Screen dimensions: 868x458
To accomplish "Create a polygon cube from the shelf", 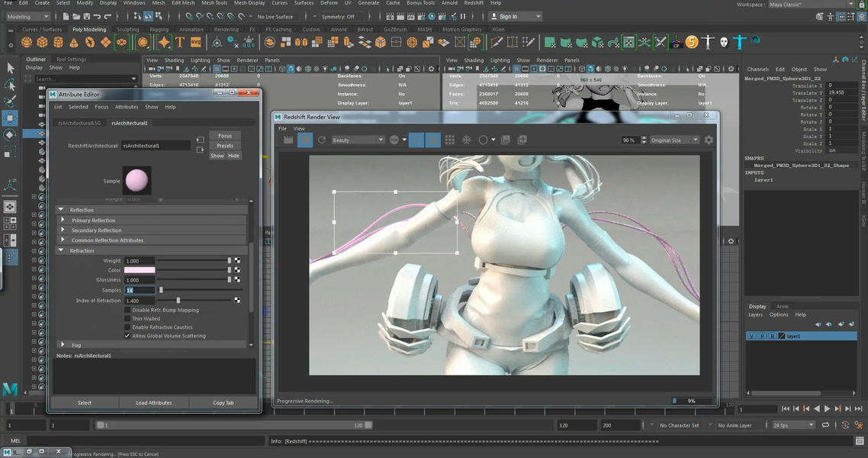I will [x=42, y=42].
